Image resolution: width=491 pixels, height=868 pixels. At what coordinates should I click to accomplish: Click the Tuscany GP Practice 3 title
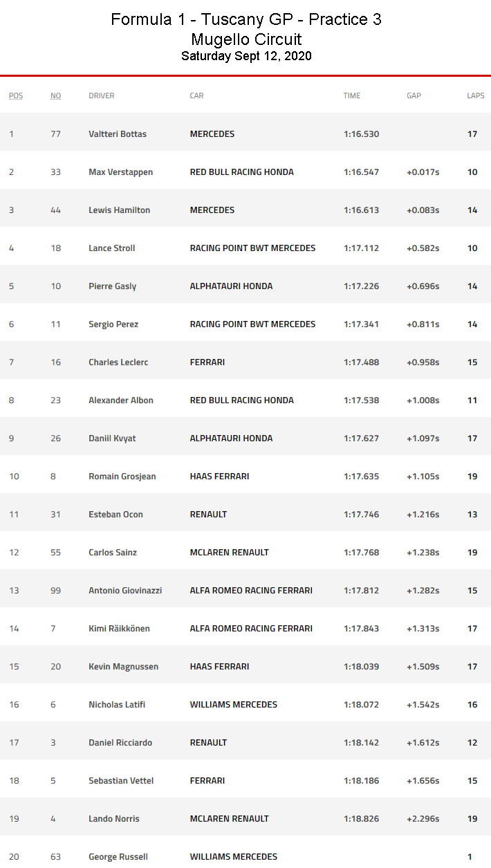(246, 20)
